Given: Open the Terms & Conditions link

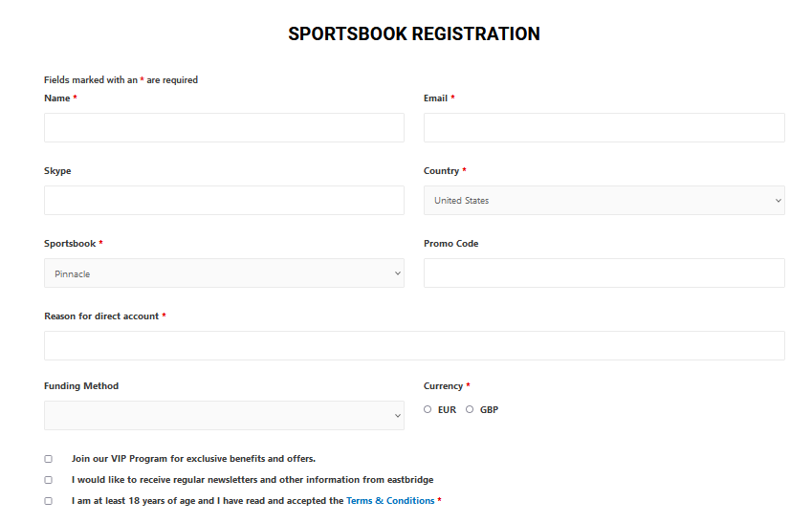Looking at the screenshot, I should coord(390,501).
